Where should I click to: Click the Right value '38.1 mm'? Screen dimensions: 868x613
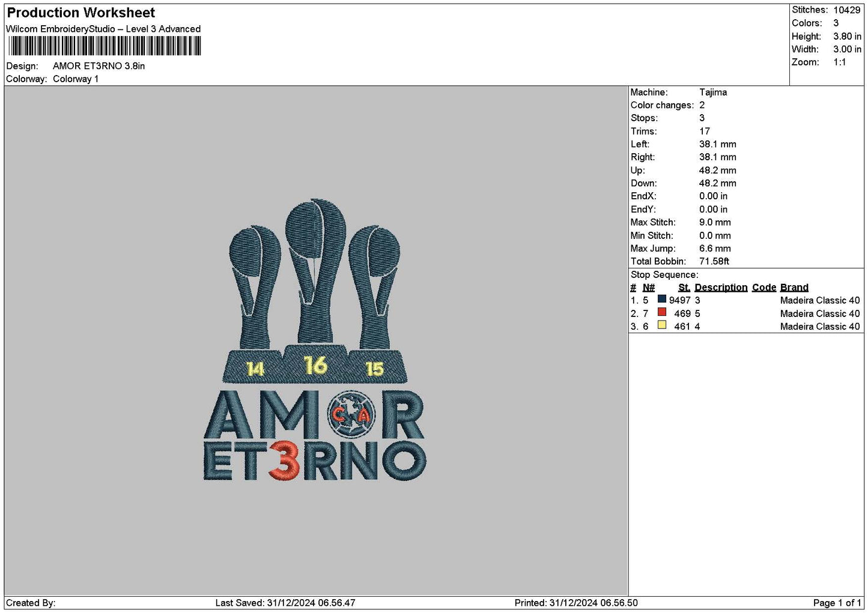718,157
